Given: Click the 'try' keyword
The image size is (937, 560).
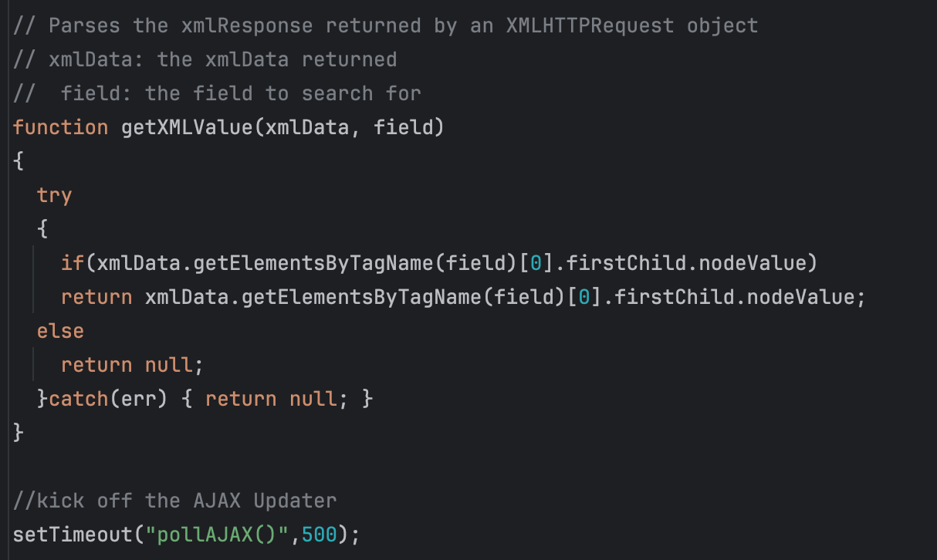Looking at the screenshot, I should coord(54,195).
